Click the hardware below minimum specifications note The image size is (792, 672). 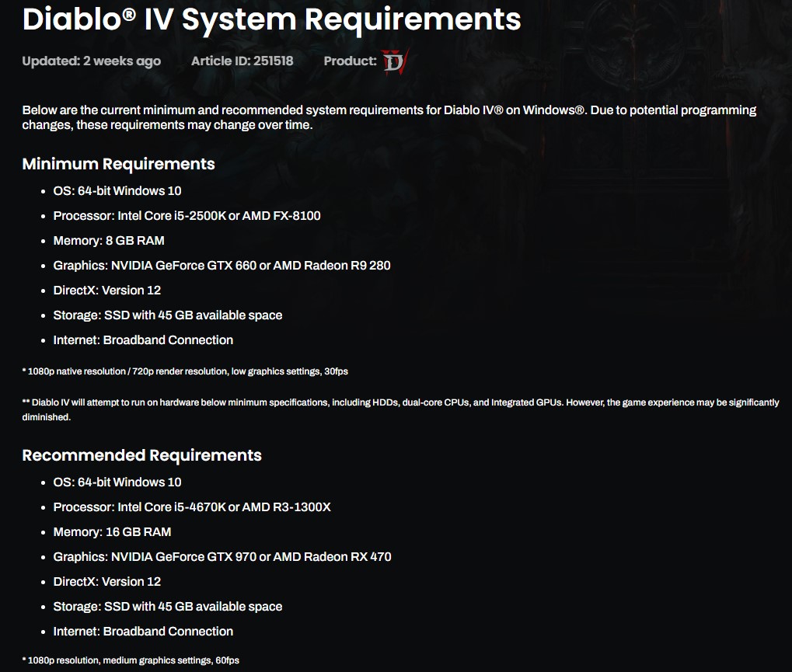point(400,410)
